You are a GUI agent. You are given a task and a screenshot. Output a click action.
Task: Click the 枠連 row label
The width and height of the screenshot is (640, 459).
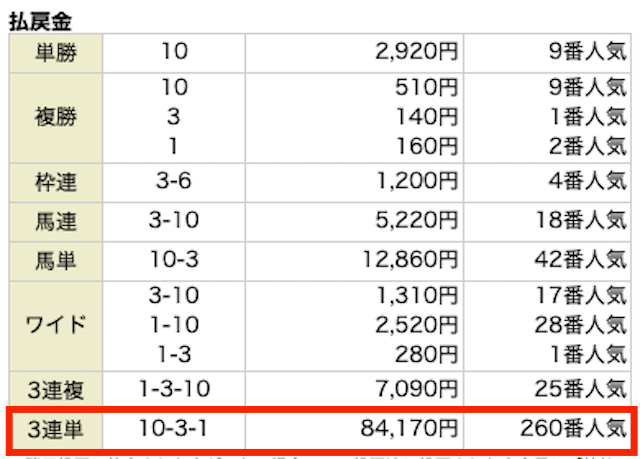tap(56, 182)
